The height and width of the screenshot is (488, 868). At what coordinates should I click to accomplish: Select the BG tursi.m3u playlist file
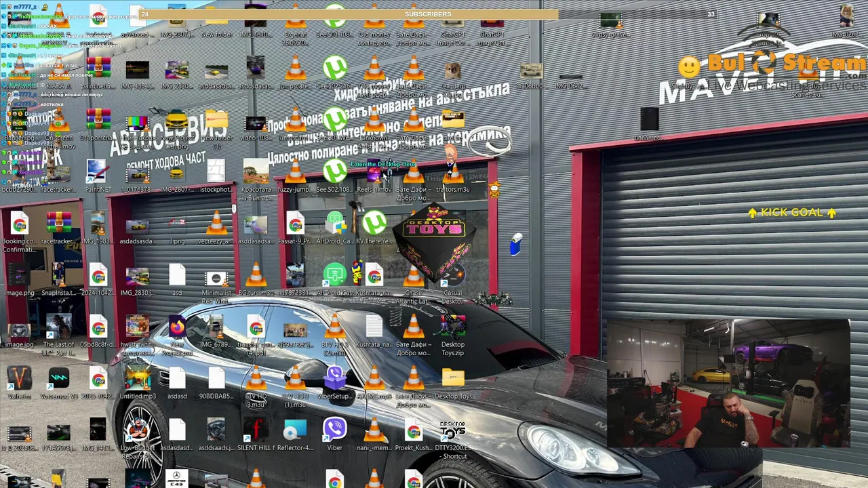coord(256,279)
